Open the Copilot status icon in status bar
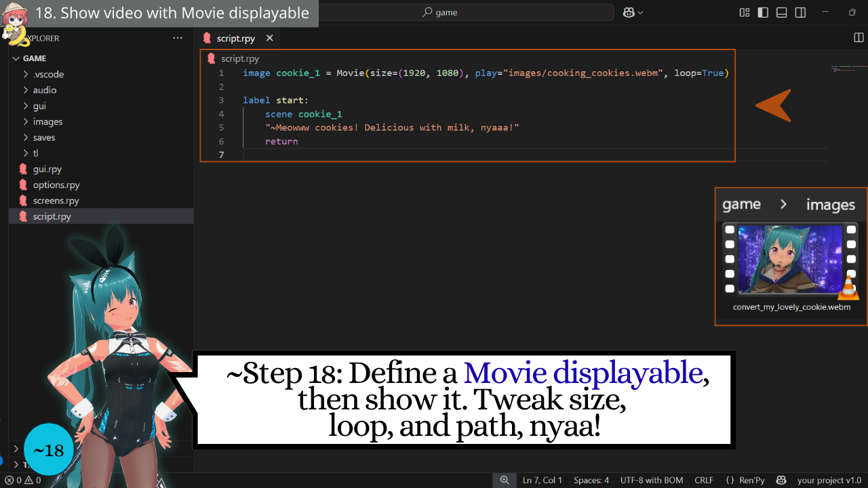Screen dimensions: 868x488 tap(781, 480)
